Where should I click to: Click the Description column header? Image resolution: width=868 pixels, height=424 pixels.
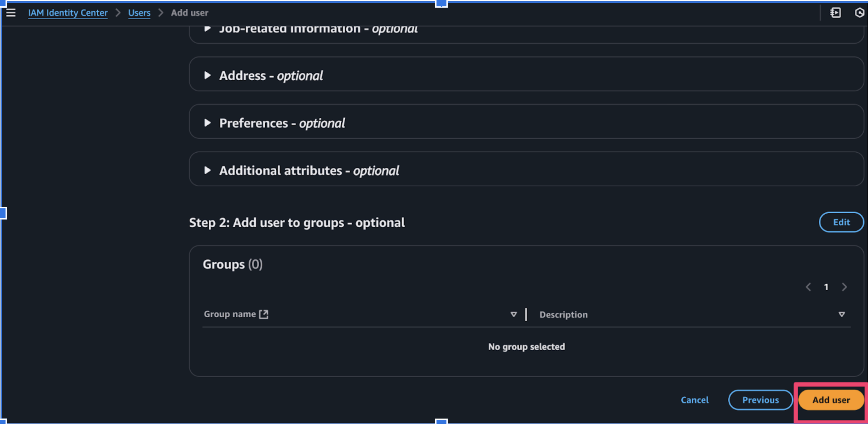coord(564,315)
